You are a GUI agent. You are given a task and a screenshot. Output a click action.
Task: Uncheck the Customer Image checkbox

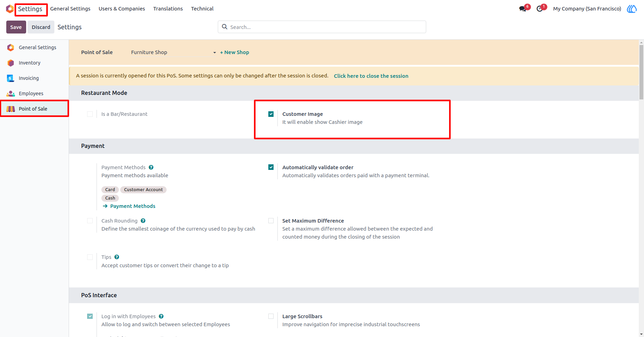click(x=271, y=114)
